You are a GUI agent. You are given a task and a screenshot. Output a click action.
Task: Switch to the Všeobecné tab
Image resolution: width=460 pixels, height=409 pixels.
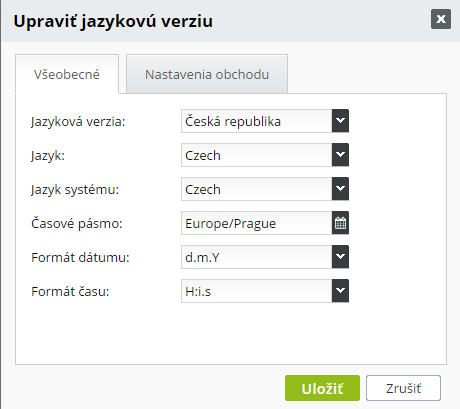pyautogui.click(x=67, y=74)
